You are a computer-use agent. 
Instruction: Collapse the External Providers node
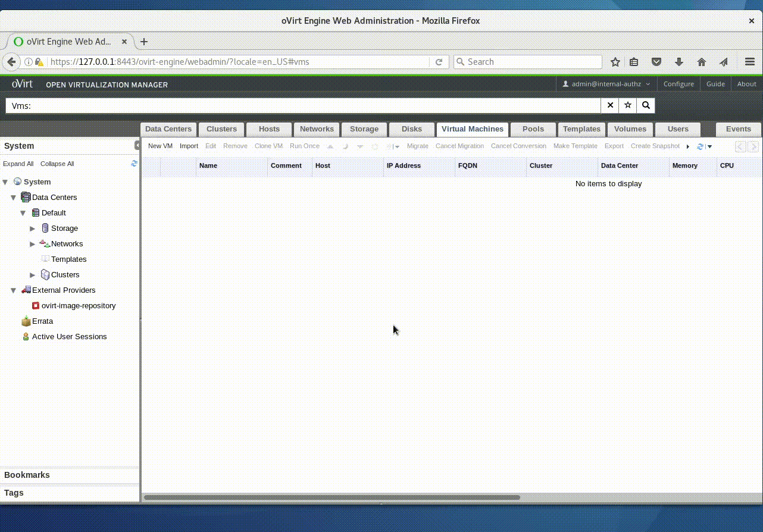(14, 290)
